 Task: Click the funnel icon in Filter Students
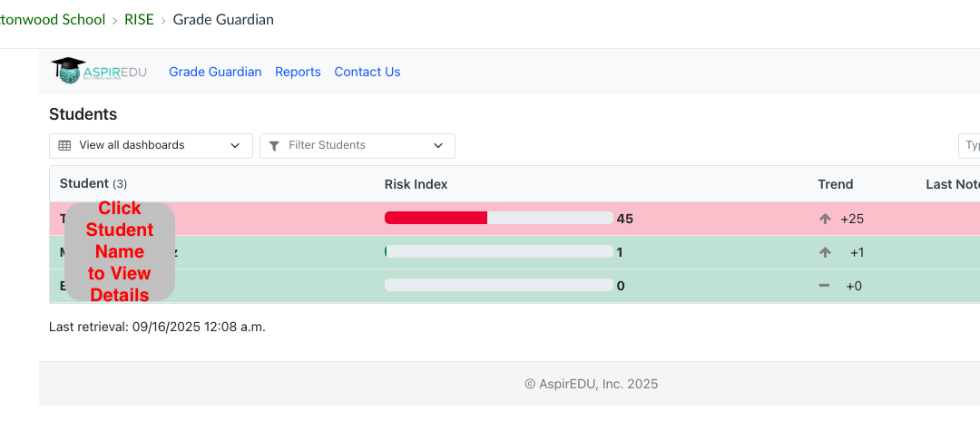[x=274, y=146]
